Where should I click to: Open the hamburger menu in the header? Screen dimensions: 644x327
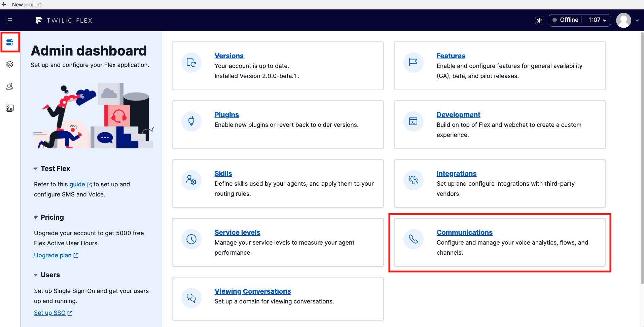pyautogui.click(x=10, y=21)
